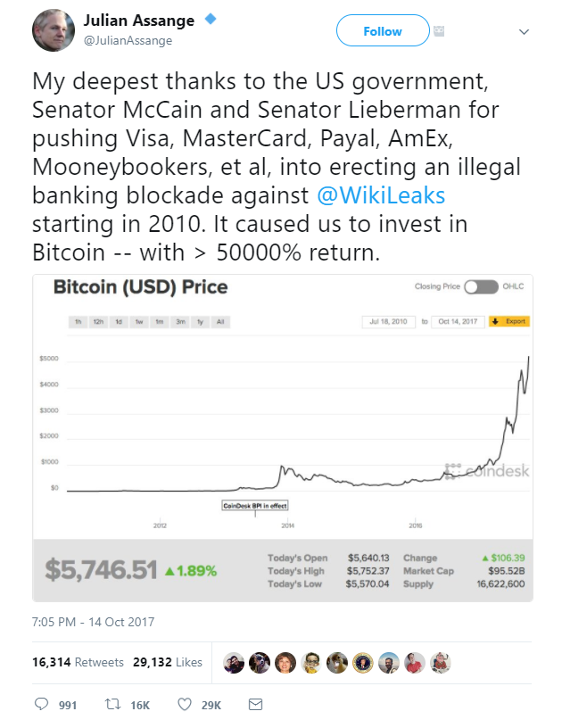Click the Jul 18, 2010 start date field
The height and width of the screenshot is (728, 562).
[390, 321]
